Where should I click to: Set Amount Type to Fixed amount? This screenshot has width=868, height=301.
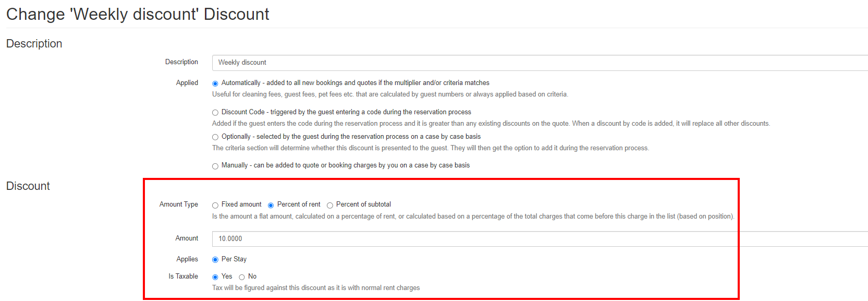pyautogui.click(x=215, y=206)
